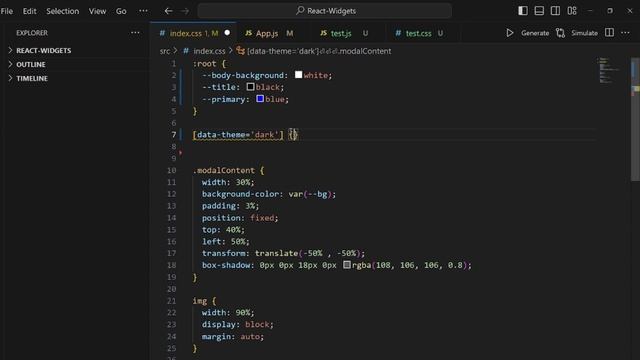This screenshot has height=360, width=640.
Task: Click the img selector on line 21
Action: pyautogui.click(x=200, y=301)
